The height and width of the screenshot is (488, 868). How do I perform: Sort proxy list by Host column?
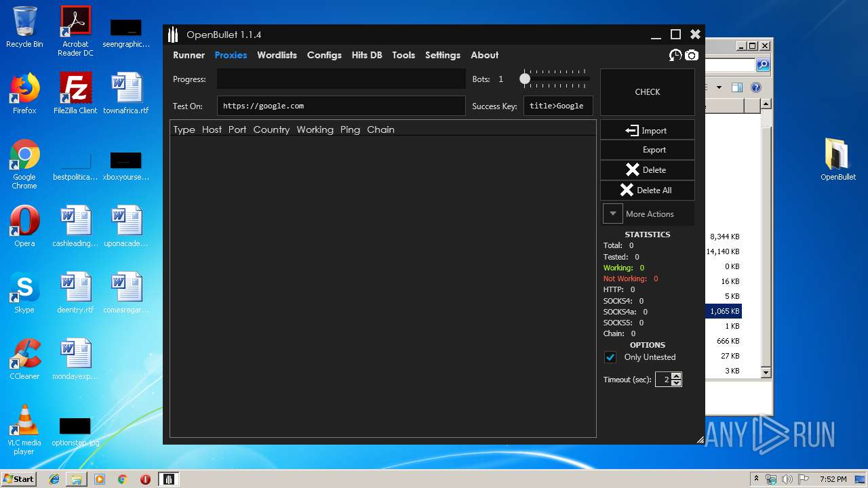click(212, 129)
